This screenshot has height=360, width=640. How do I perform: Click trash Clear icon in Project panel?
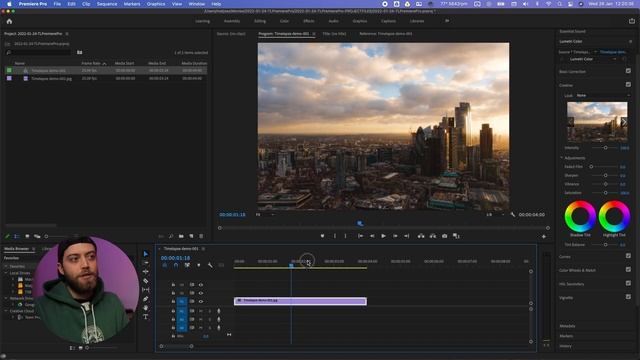(201, 236)
